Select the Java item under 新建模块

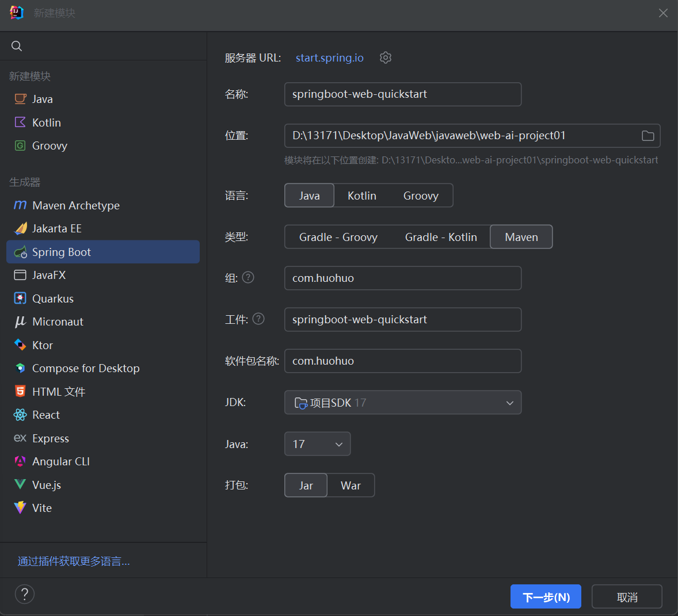click(103, 99)
